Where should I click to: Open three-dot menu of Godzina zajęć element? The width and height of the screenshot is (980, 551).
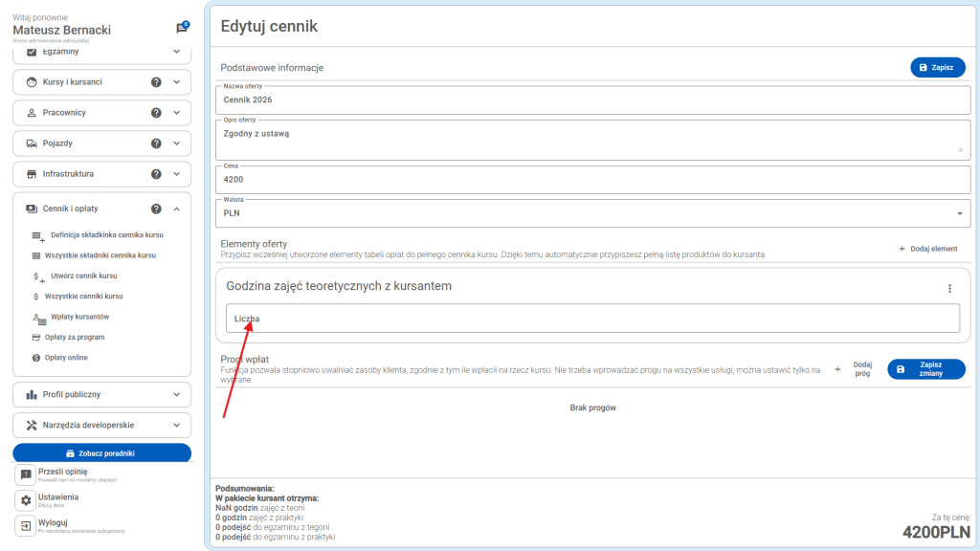tap(949, 289)
